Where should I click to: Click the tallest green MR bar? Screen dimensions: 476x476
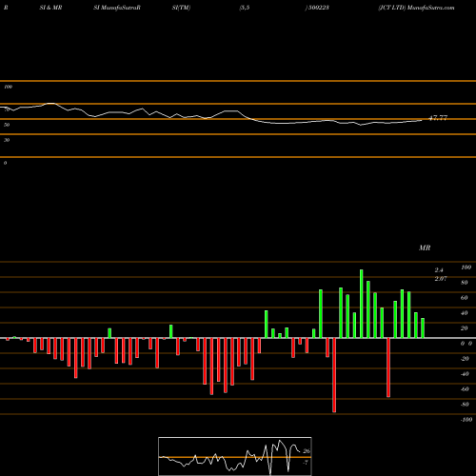362,304
